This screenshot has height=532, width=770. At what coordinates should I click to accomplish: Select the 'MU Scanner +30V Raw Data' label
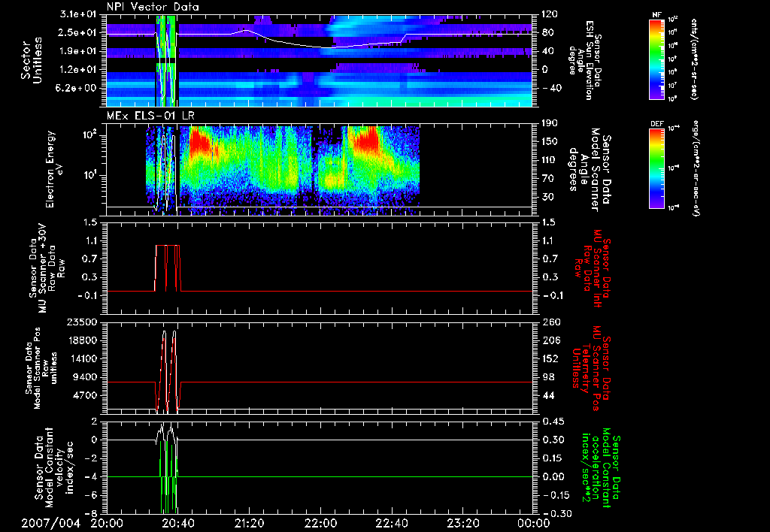[47, 268]
